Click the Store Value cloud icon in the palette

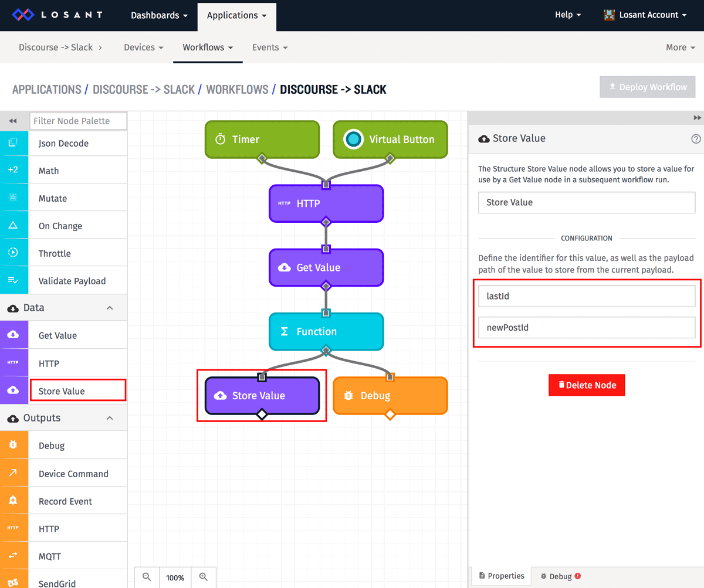[13, 390]
